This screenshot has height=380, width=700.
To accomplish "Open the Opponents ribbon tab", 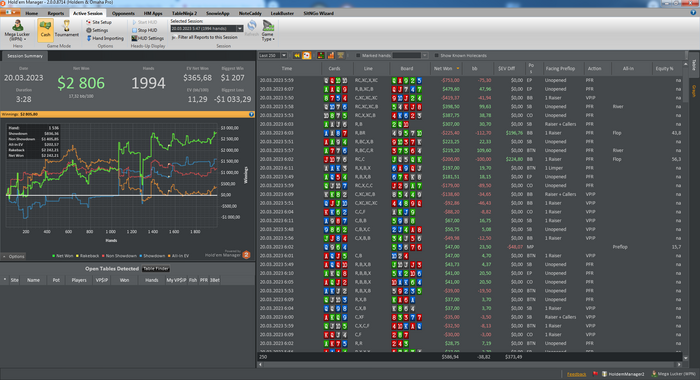I will pyautogui.click(x=123, y=13).
